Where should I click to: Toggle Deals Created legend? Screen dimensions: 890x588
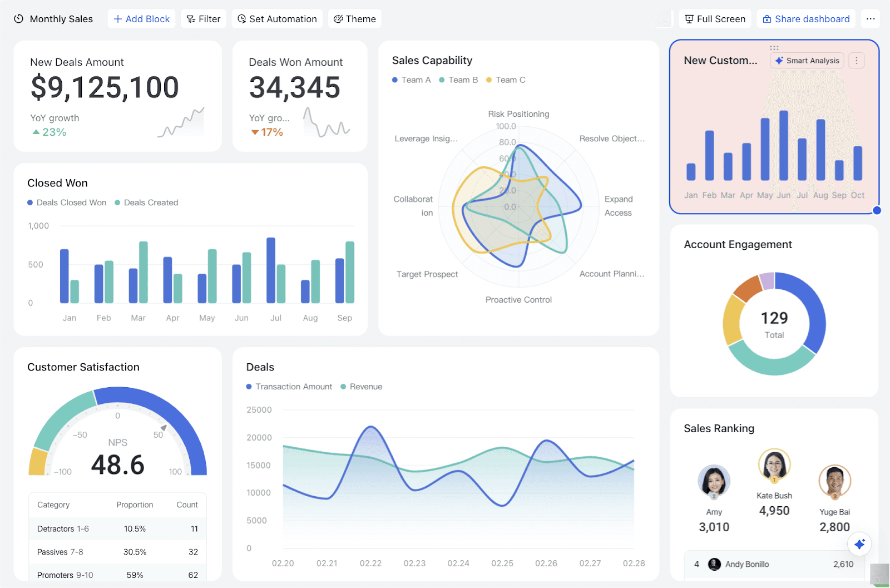146,202
